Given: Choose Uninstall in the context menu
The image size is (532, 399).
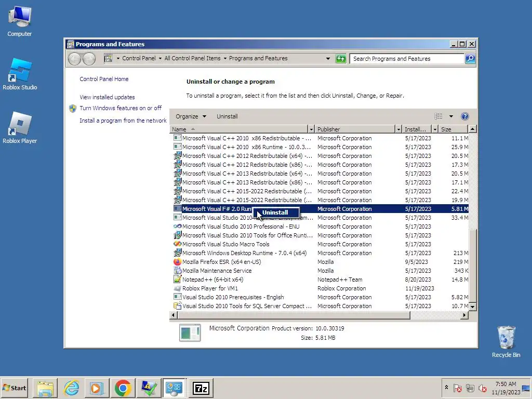Looking at the screenshot, I should point(276,212).
